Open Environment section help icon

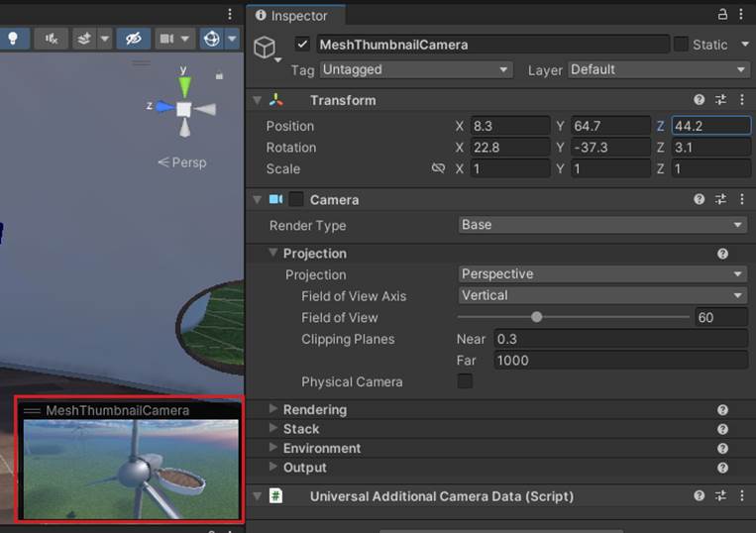click(x=722, y=448)
